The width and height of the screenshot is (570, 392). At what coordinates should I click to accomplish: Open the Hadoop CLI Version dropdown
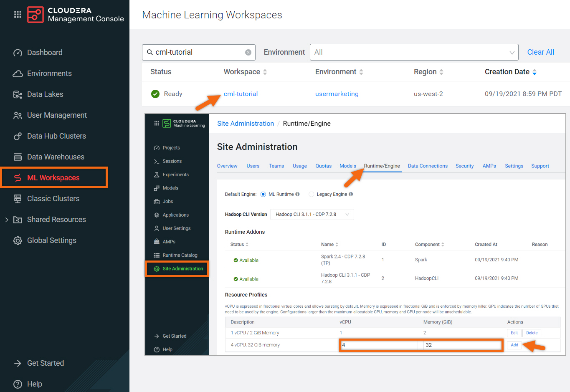tap(312, 215)
